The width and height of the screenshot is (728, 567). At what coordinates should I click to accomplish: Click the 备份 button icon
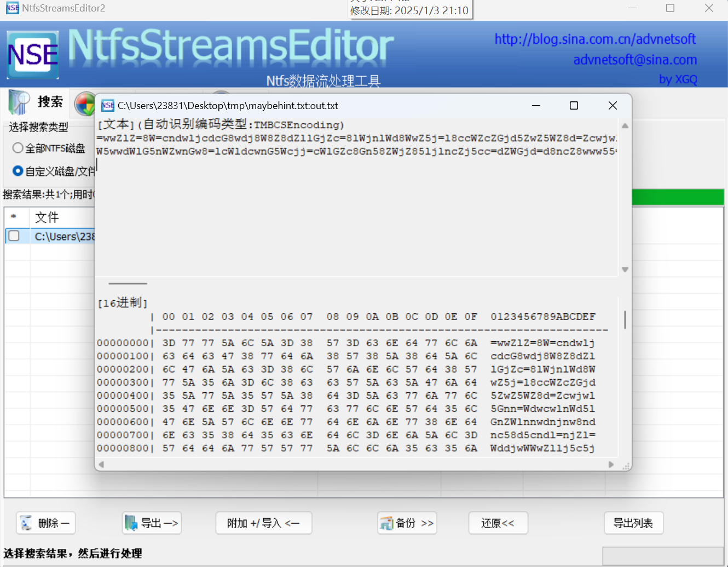click(386, 523)
